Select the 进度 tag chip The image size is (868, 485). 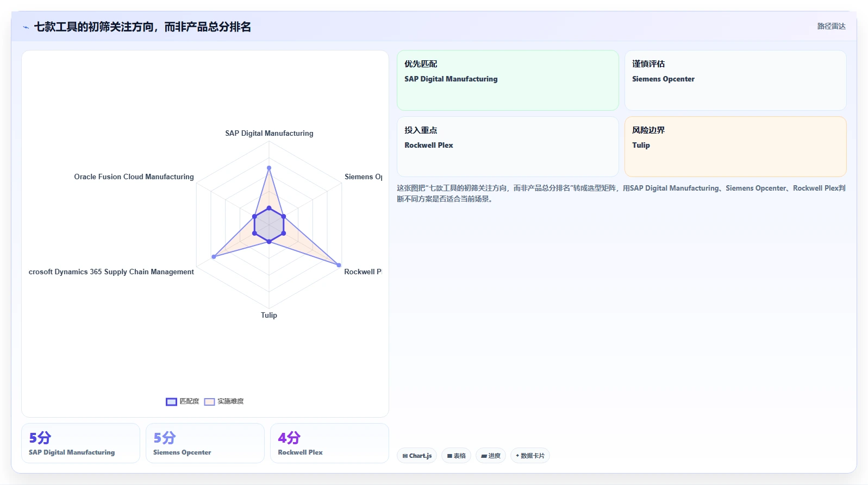pos(490,456)
